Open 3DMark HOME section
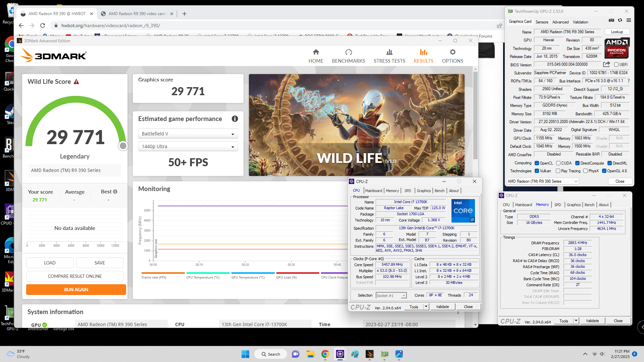The image size is (644, 362). coord(316,56)
